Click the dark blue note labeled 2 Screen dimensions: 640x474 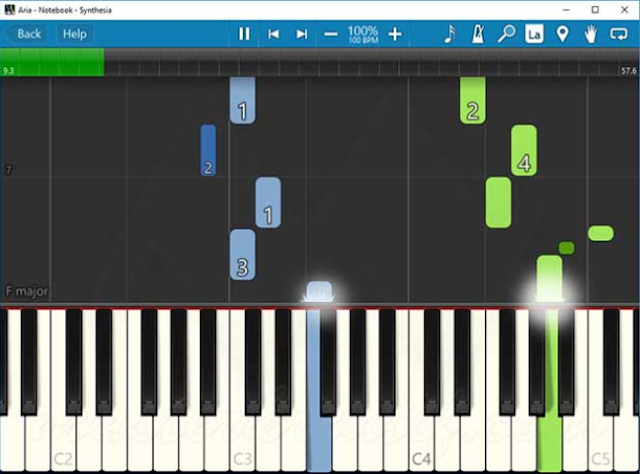click(208, 151)
